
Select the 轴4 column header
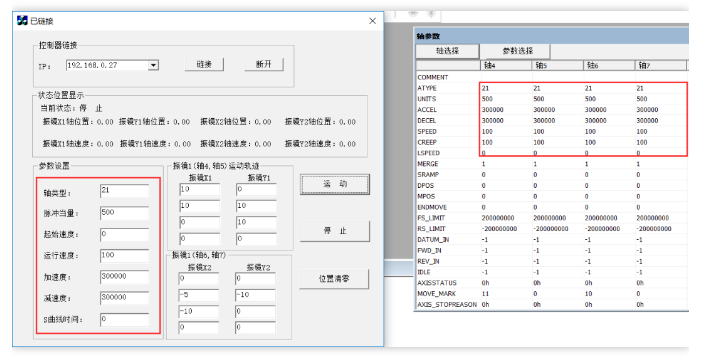point(506,66)
